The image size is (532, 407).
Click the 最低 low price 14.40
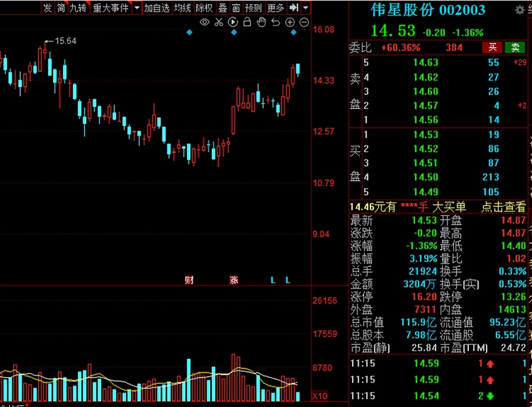click(513, 246)
